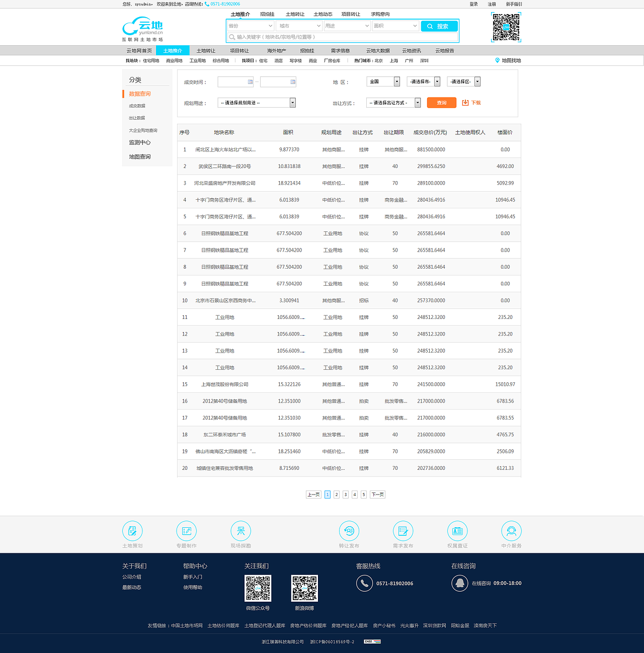
Task: Open the end date calendar icon
Action: tap(293, 81)
